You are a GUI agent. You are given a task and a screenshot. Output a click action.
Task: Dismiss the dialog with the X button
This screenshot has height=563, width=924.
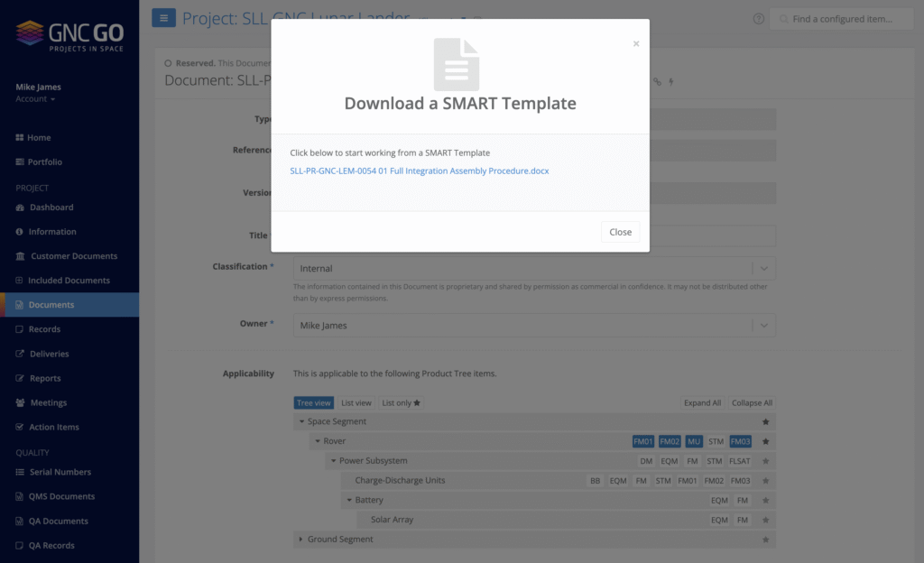636,43
